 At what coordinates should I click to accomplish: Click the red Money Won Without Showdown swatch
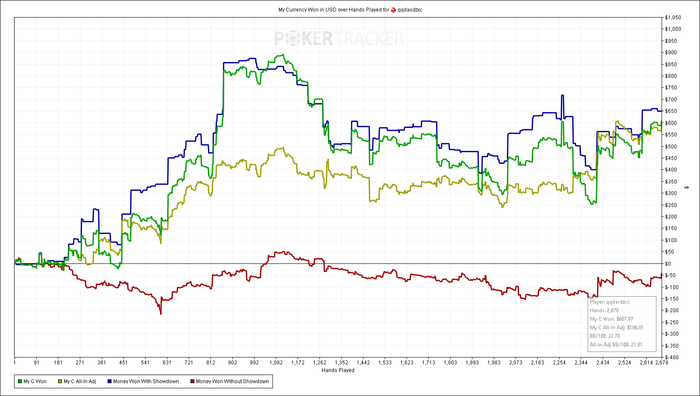pos(192,381)
